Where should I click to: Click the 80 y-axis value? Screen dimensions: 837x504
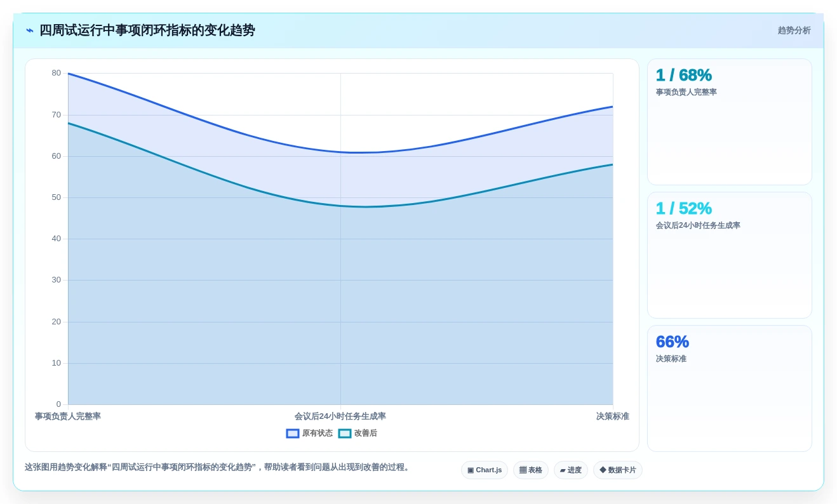pos(57,73)
